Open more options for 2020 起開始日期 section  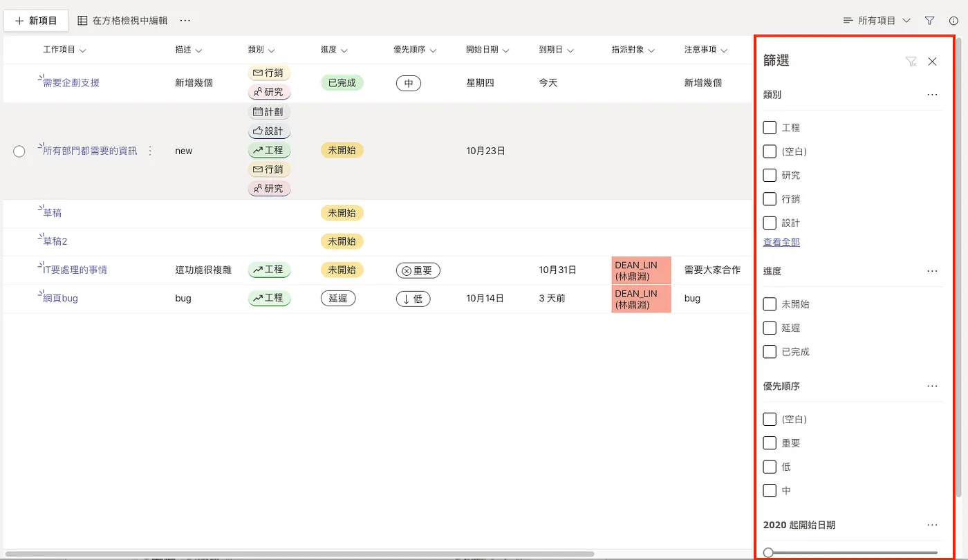[x=932, y=525]
